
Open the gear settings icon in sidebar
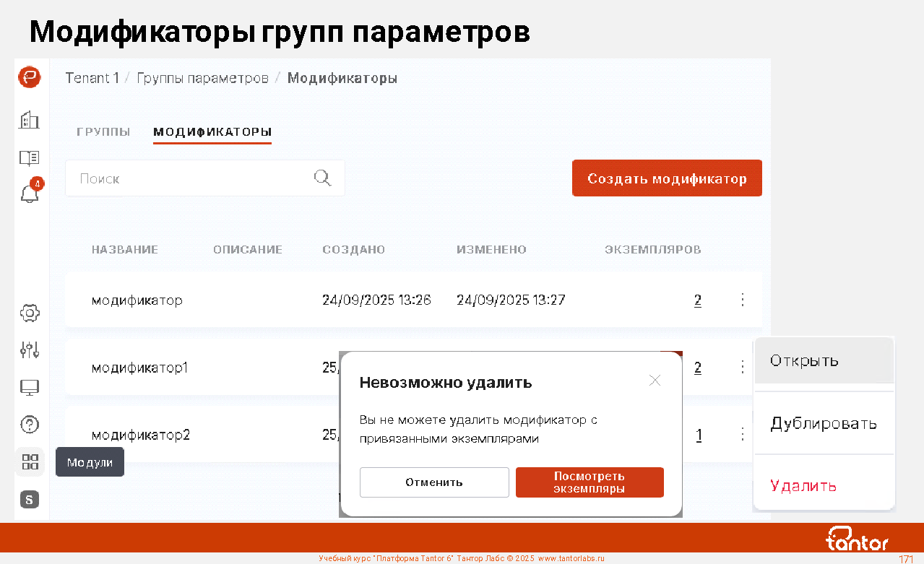[30, 313]
